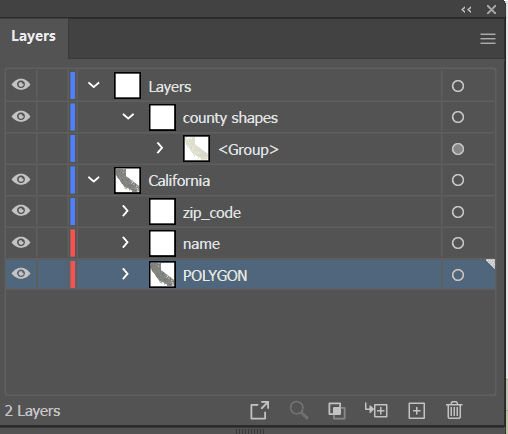Open the Layers panel hamburger menu
508x434 pixels.
(x=488, y=39)
